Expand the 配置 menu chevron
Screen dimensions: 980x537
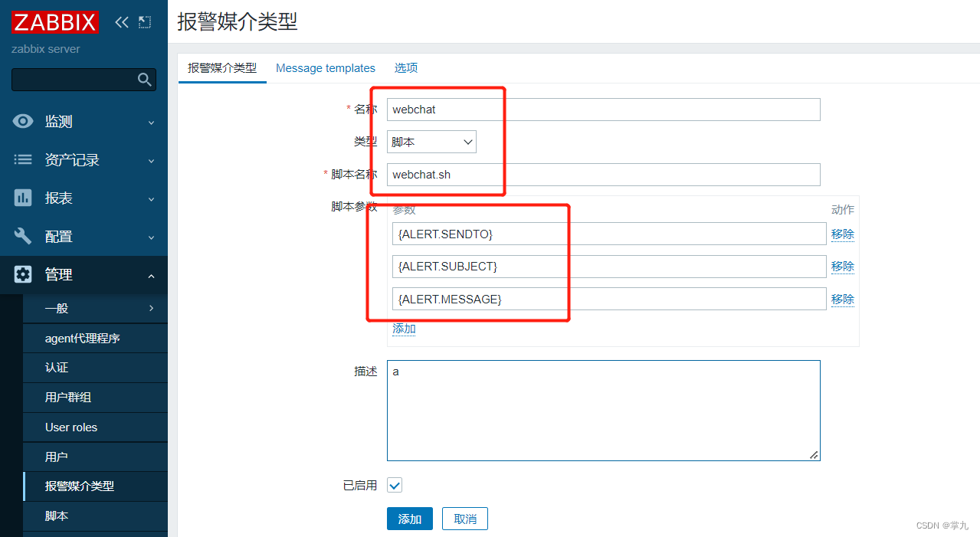coord(151,237)
